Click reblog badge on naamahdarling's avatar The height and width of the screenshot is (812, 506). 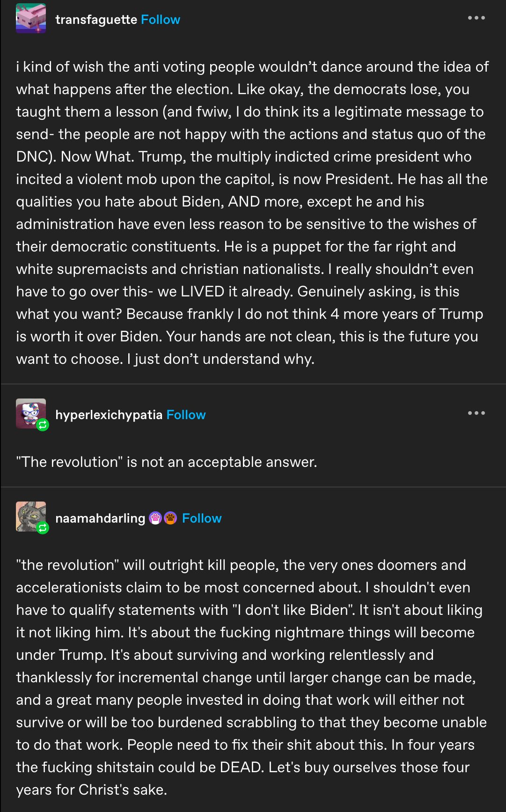(43, 528)
